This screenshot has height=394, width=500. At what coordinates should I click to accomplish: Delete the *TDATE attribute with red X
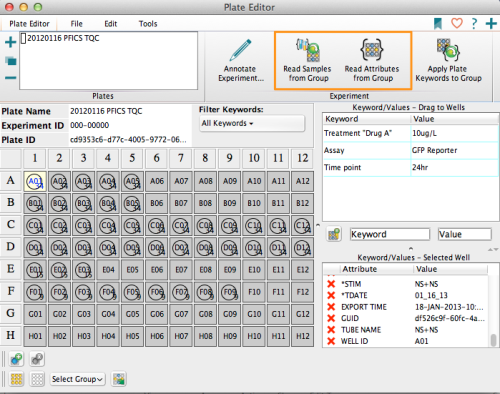point(331,295)
